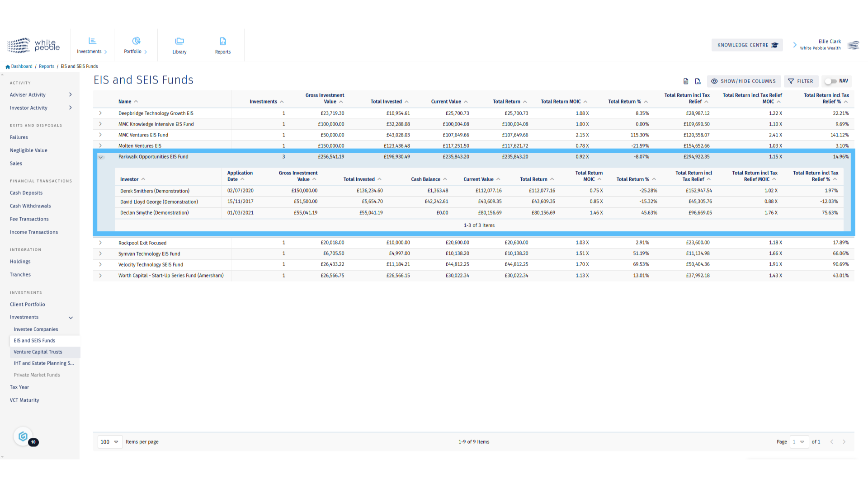868x488 pixels.
Task: Select Venture Capital Trusts in sidebar
Action: (38, 352)
